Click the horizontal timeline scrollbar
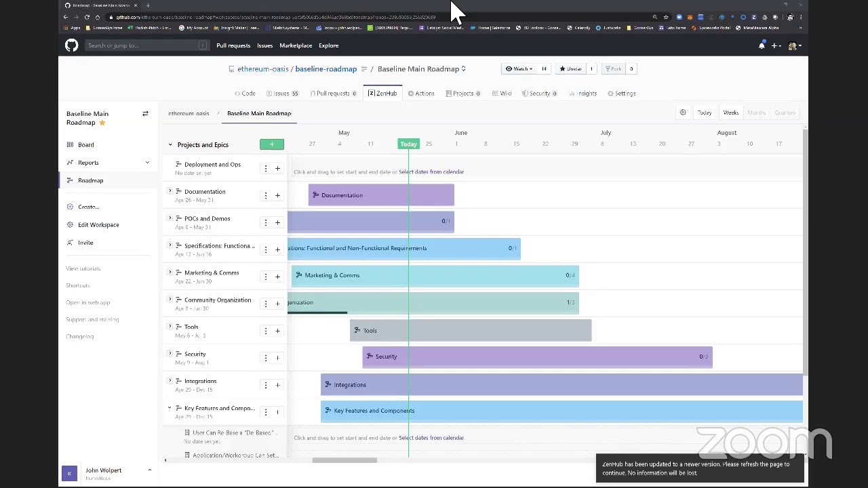The width and height of the screenshot is (868, 488). 344,460
